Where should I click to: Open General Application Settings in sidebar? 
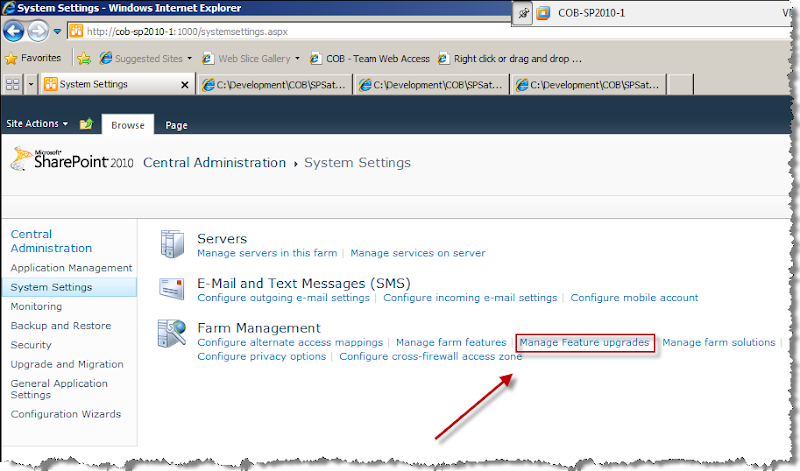pos(59,389)
